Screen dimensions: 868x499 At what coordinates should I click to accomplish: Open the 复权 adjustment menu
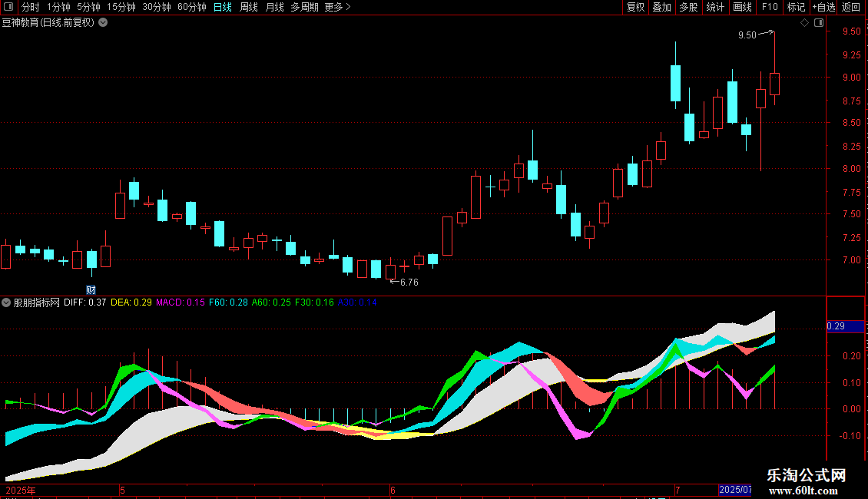pyautogui.click(x=635, y=7)
